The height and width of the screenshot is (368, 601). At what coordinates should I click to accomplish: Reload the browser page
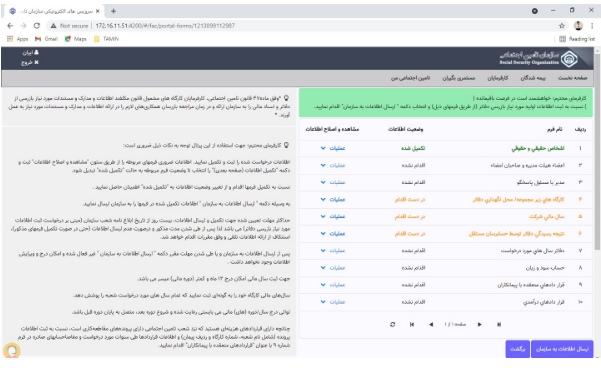tap(37, 26)
